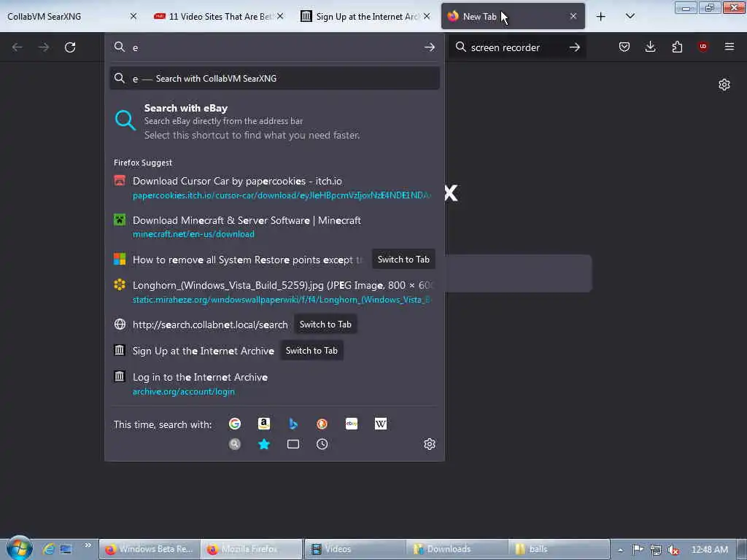Screen dimensions: 747x560
Task: Search with the Bing engine icon
Action: coord(293,424)
